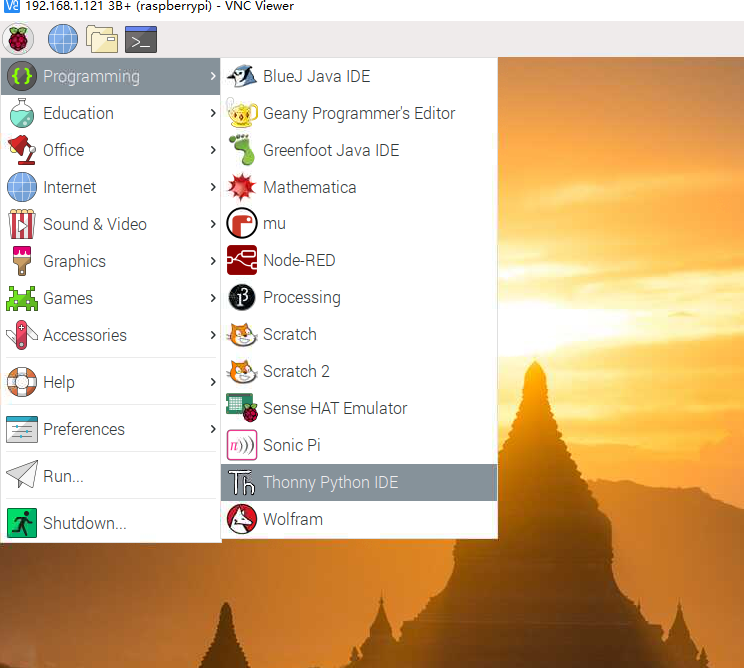Click the Wolfram red wolf icon
This screenshot has width=744, height=668.
point(242,519)
